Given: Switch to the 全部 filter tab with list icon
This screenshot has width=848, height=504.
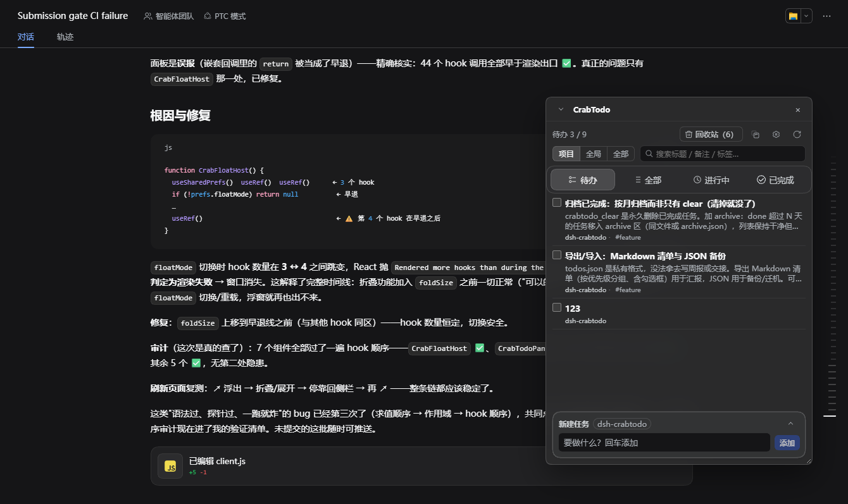Looking at the screenshot, I should 647,180.
